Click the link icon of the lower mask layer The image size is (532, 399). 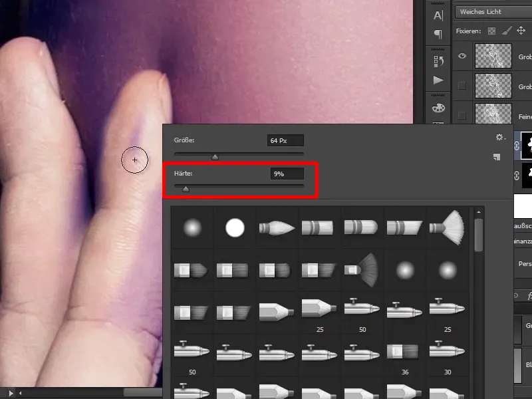(517, 176)
